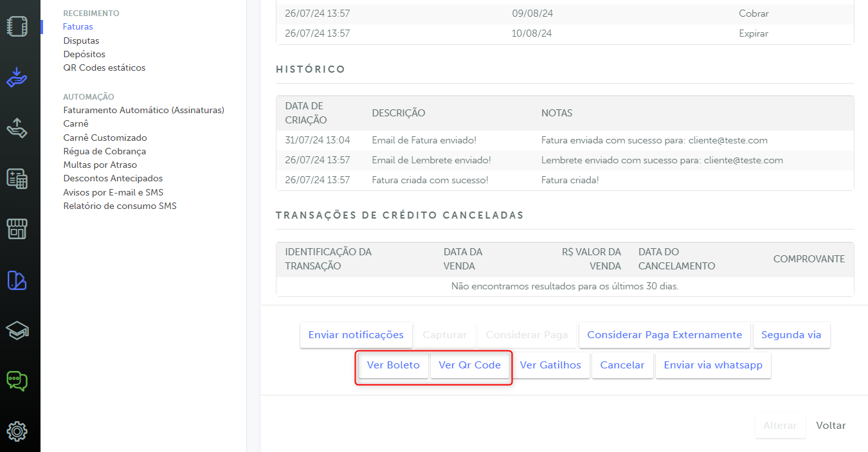Select Faturamento Automático (Assinaturas)
Image resolution: width=868 pixels, height=452 pixels.
[x=143, y=110]
